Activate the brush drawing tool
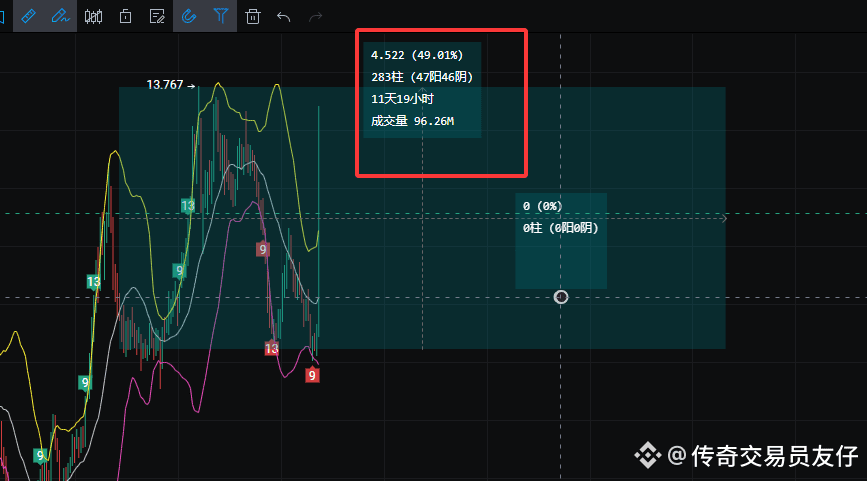 point(61,16)
